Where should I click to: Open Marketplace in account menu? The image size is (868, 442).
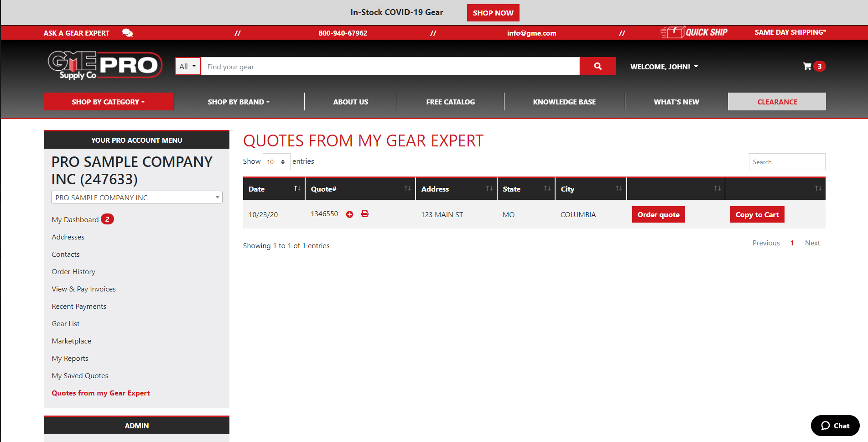(72, 341)
